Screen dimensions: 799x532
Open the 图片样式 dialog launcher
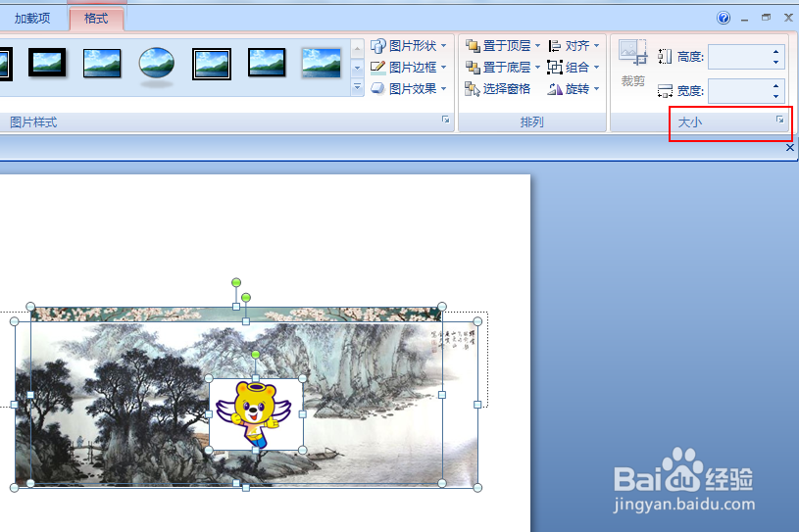click(x=445, y=120)
